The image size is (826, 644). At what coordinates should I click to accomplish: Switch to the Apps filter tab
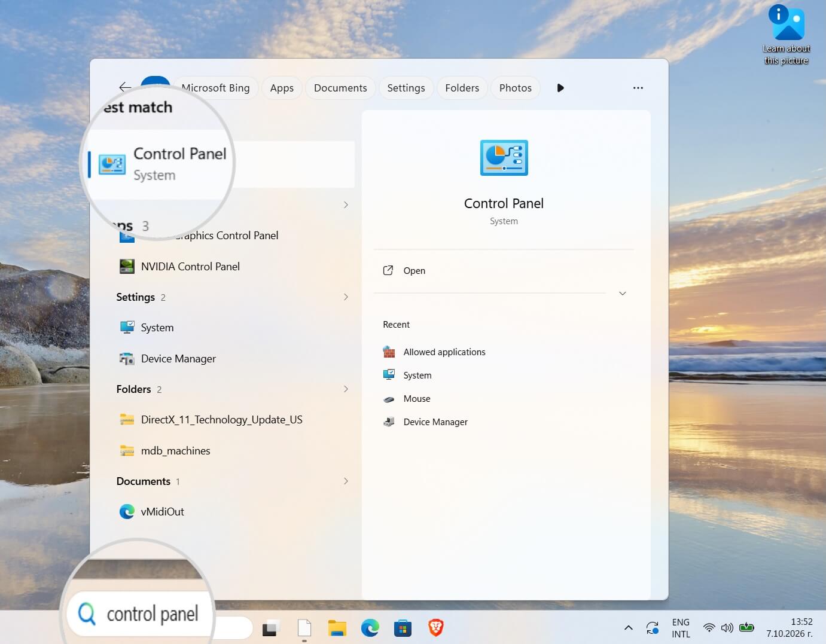coord(282,88)
